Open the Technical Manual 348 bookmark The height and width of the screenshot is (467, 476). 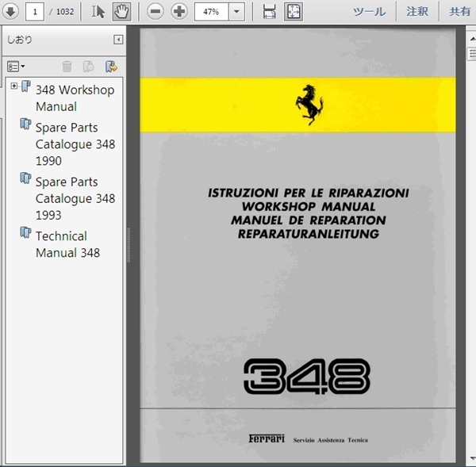pyautogui.click(x=67, y=244)
